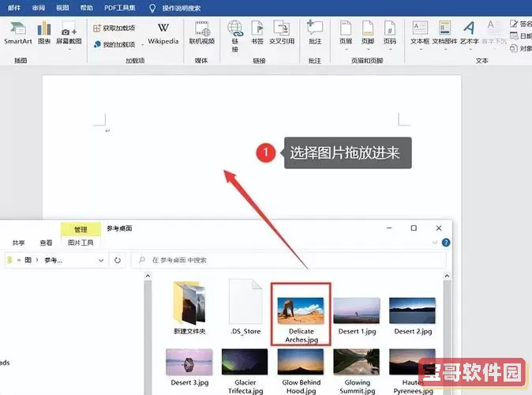Screen dimensions: 532x395
Task: Click the Manage (管理) contextual tab
Action: pos(81,229)
